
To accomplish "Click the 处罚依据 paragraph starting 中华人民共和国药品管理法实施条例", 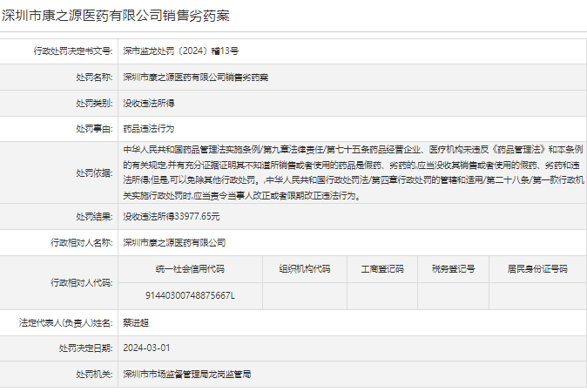I will [x=353, y=172].
